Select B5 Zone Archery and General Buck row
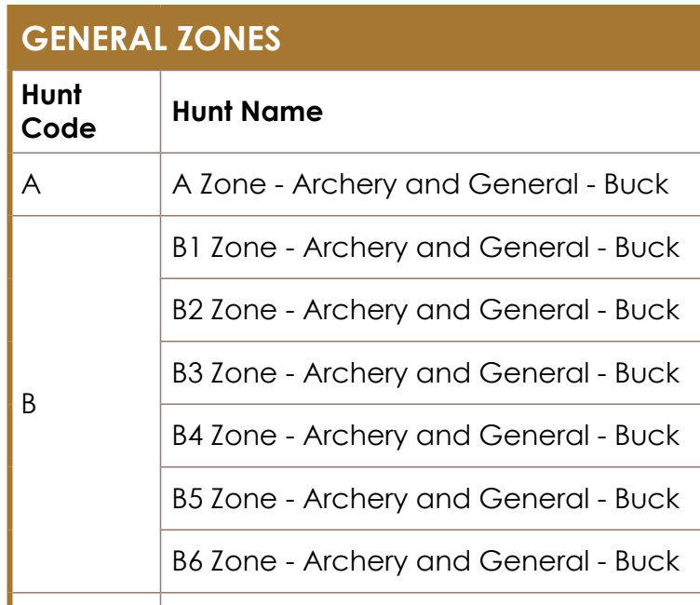 pyautogui.click(x=430, y=499)
